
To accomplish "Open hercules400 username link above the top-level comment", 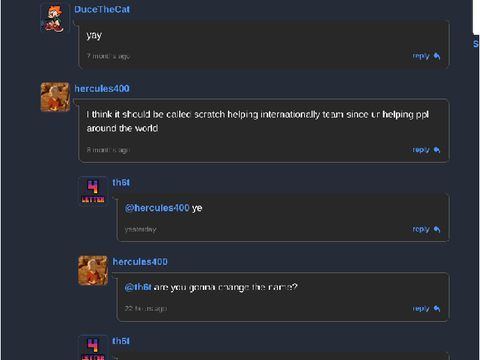I will point(102,89).
